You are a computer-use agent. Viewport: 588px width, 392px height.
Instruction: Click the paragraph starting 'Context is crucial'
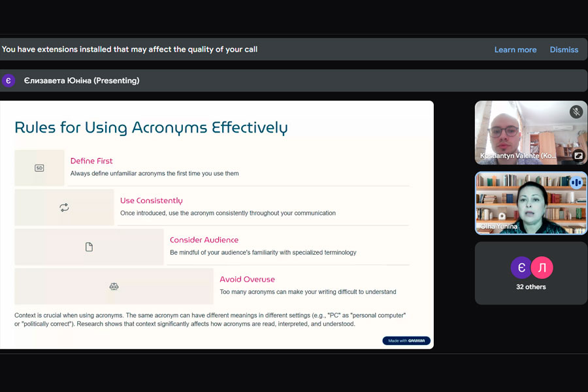tap(210, 319)
